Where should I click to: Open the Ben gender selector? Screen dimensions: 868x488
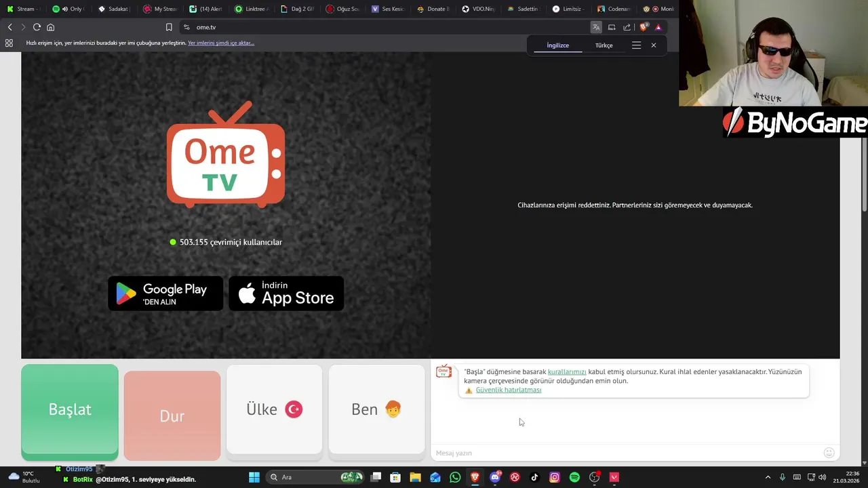(376, 409)
